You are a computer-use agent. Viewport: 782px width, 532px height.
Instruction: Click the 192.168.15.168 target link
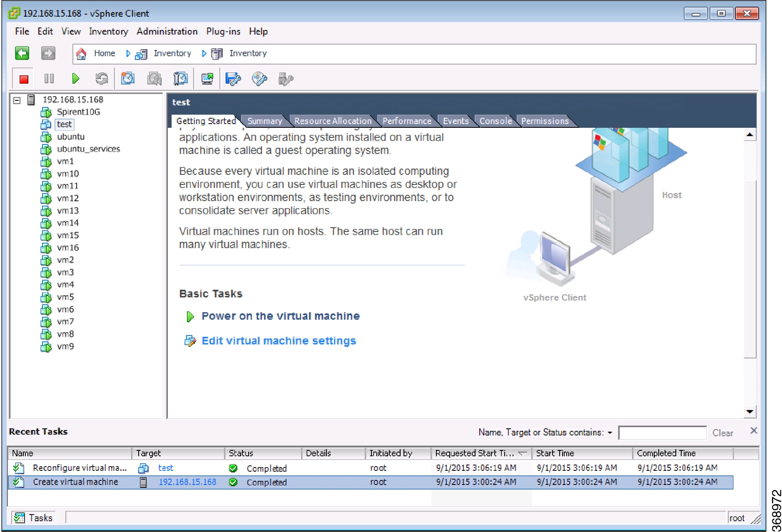click(187, 482)
